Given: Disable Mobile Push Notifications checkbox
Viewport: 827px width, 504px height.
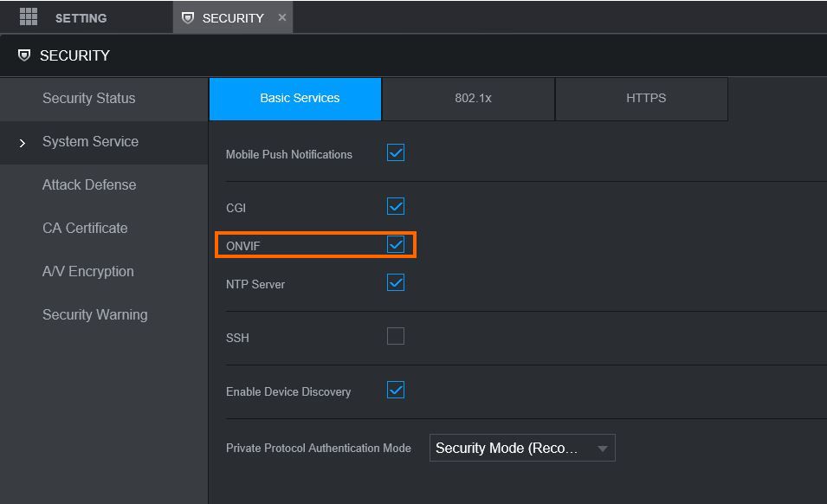Looking at the screenshot, I should [x=396, y=153].
